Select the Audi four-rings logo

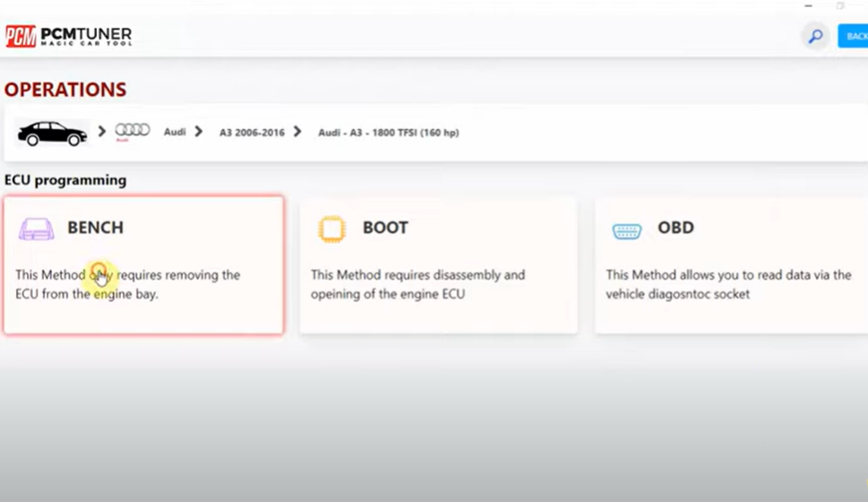tap(132, 131)
